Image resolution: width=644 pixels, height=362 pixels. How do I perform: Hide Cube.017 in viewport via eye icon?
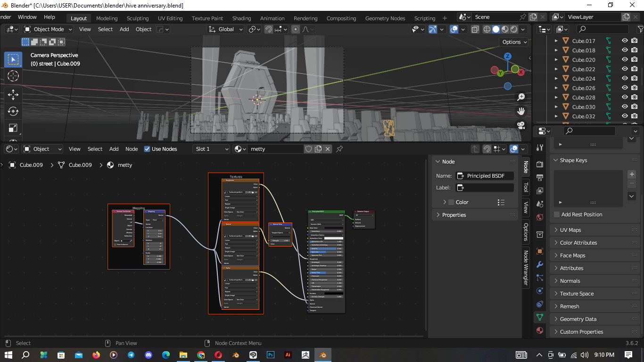tap(625, 41)
